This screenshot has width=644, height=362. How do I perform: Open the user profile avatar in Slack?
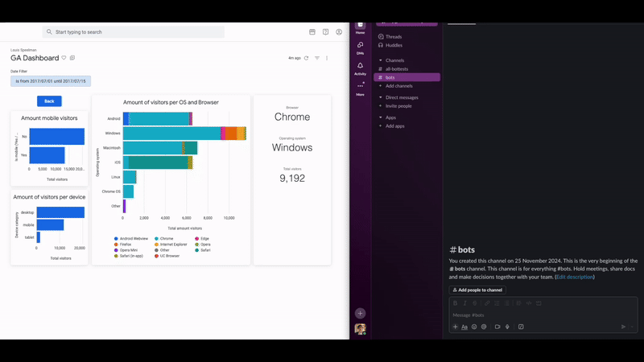[360, 329]
